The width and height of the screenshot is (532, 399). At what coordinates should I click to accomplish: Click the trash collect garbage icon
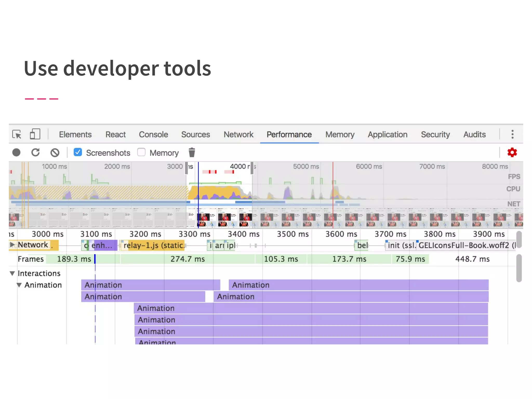(192, 152)
